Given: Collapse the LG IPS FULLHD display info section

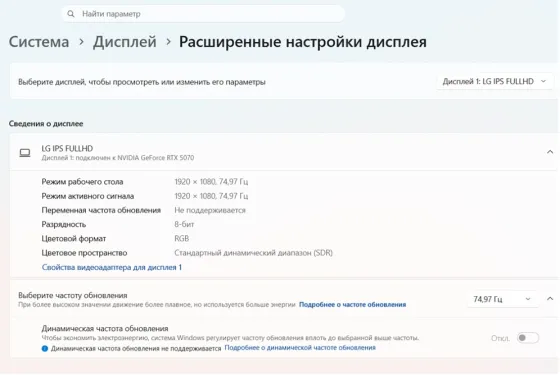Looking at the screenshot, I should pyautogui.click(x=550, y=152).
